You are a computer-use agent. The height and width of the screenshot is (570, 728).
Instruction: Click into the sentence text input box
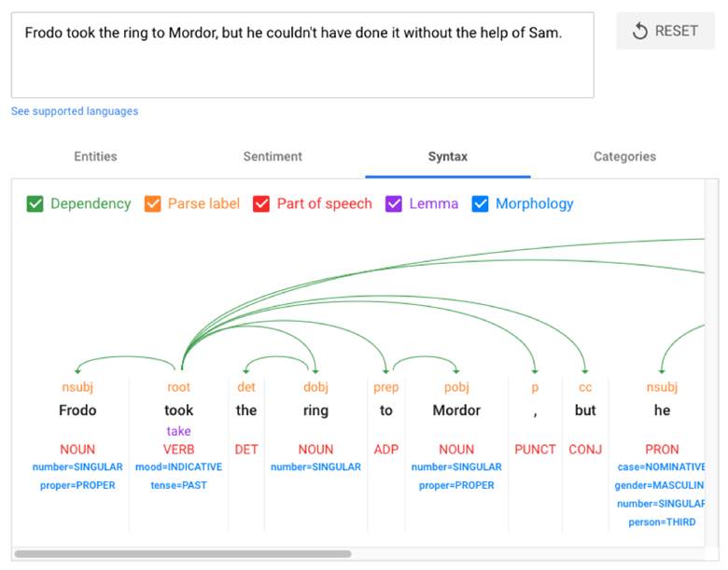302,55
